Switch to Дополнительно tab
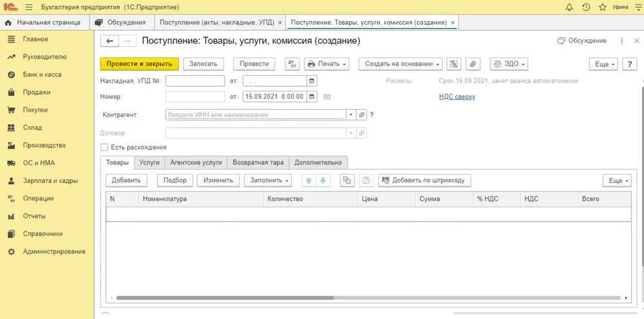The width and height of the screenshot is (644, 319). pyautogui.click(x=318, y=162)
